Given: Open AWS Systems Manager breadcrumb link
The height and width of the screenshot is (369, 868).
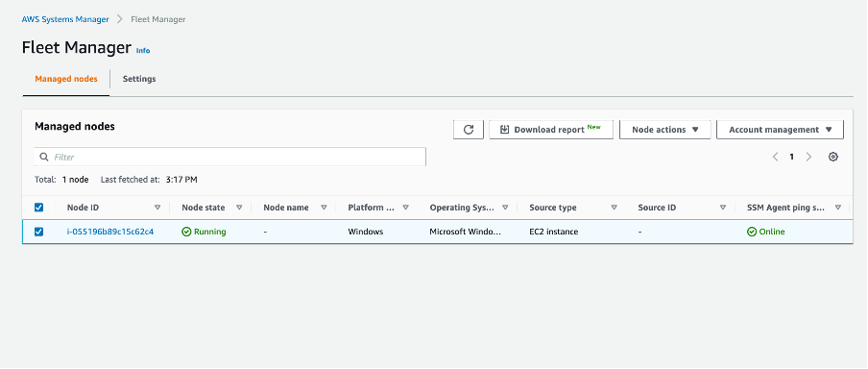Looking at the screenshot, I should tap(65, 19).
